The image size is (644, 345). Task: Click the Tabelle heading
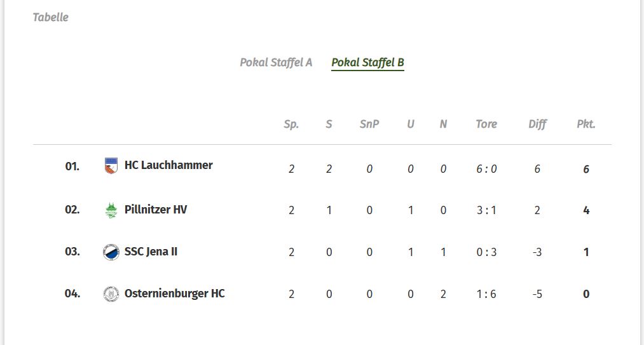point(51,17)
